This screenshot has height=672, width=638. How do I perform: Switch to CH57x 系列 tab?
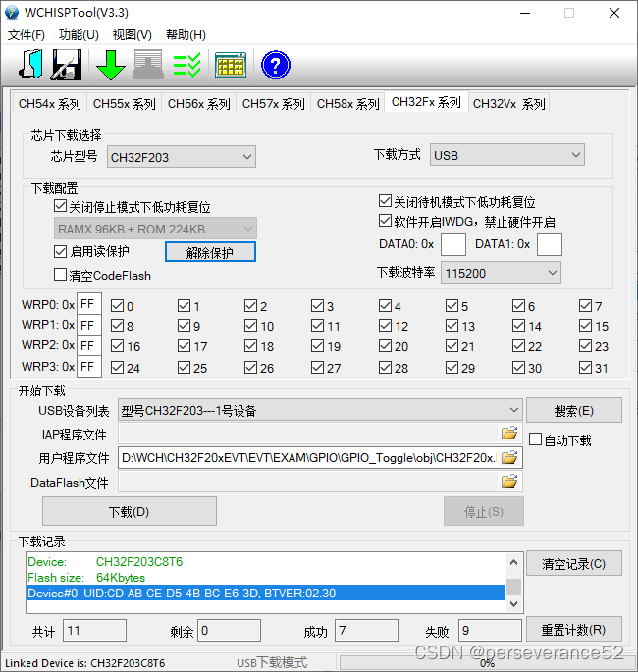pos(274,103)
